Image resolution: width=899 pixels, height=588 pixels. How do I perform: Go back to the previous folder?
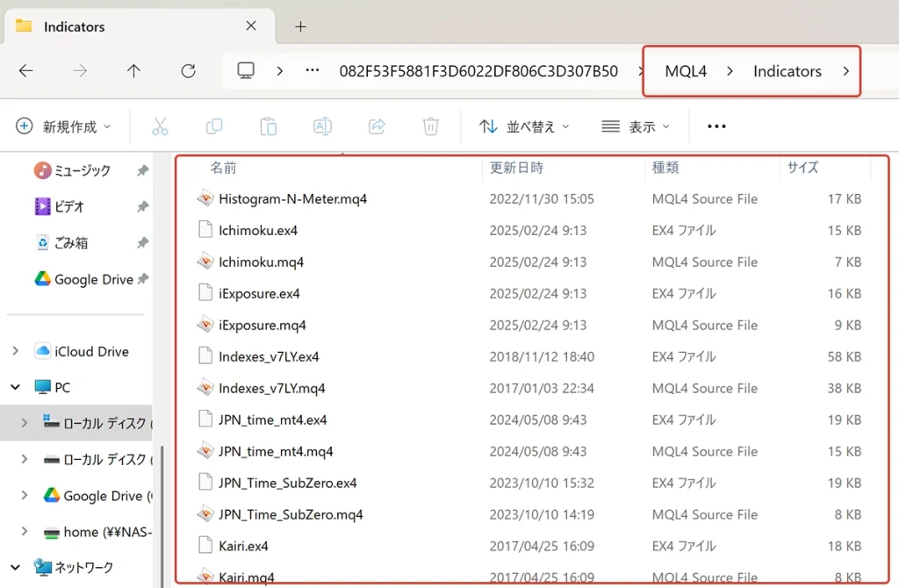(25, 71)
